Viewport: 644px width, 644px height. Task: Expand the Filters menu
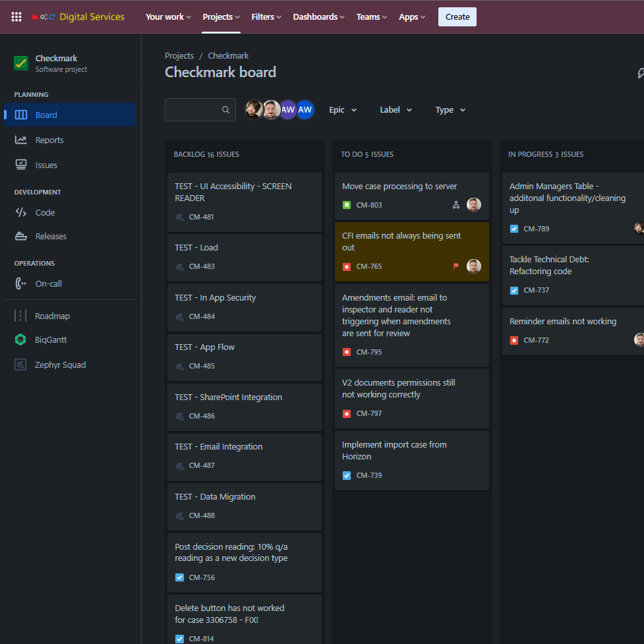pyautogui.click(x=266, y=17)
